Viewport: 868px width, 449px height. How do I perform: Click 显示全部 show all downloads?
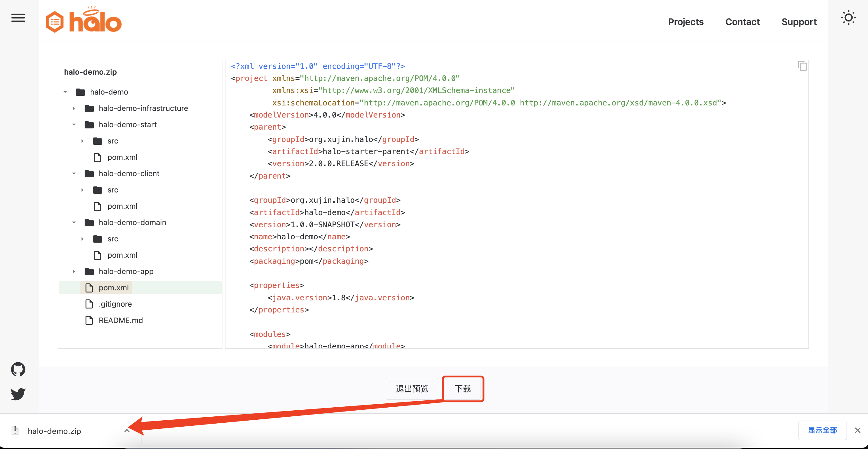(x=822, y=430)
